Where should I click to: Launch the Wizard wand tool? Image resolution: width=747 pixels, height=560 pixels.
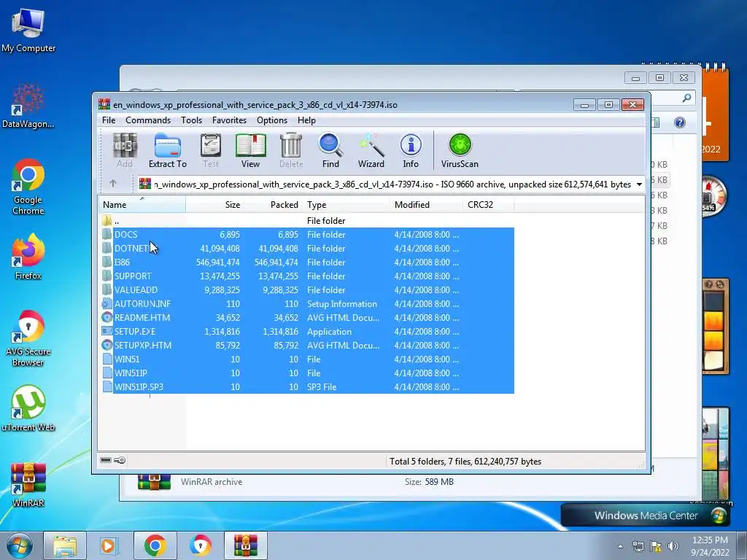[x=371, y=150]
